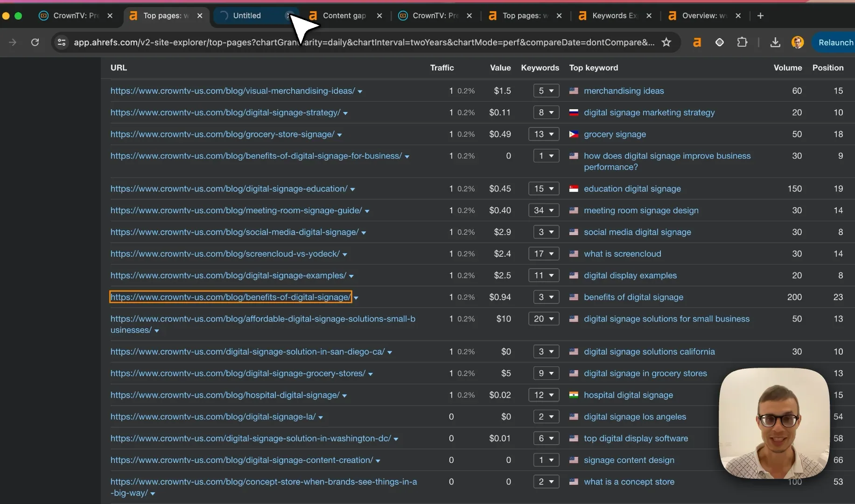Open the browser extensions puzzle icon
Screen dimensions: 855x504
click(742, 42)
